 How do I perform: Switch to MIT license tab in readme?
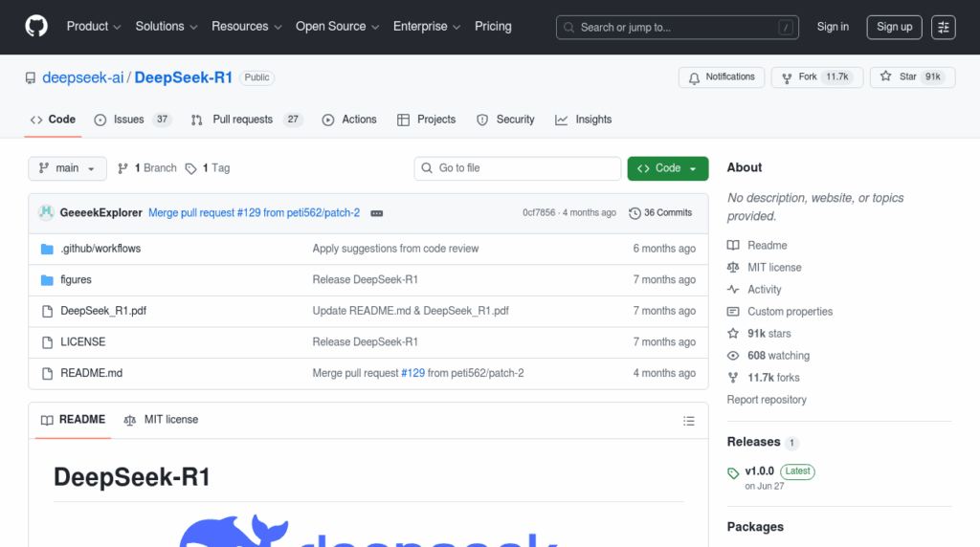click(161, 420)
